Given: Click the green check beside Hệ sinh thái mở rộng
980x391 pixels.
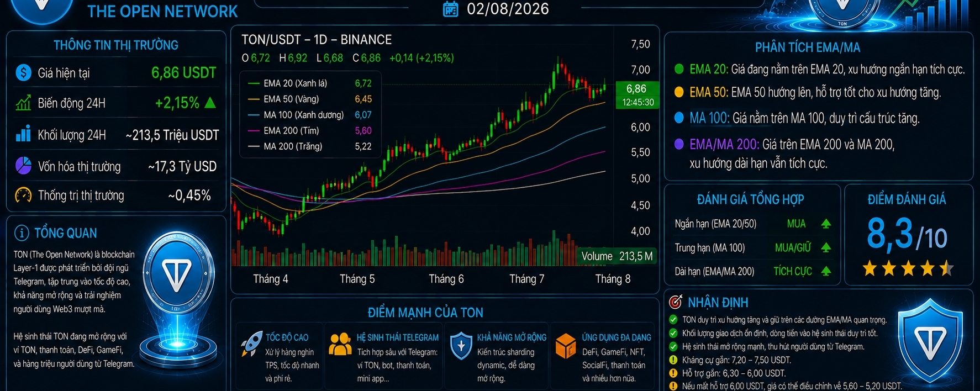Looking at the screenshot, I should pyautogui.click(x=673, y=346).
